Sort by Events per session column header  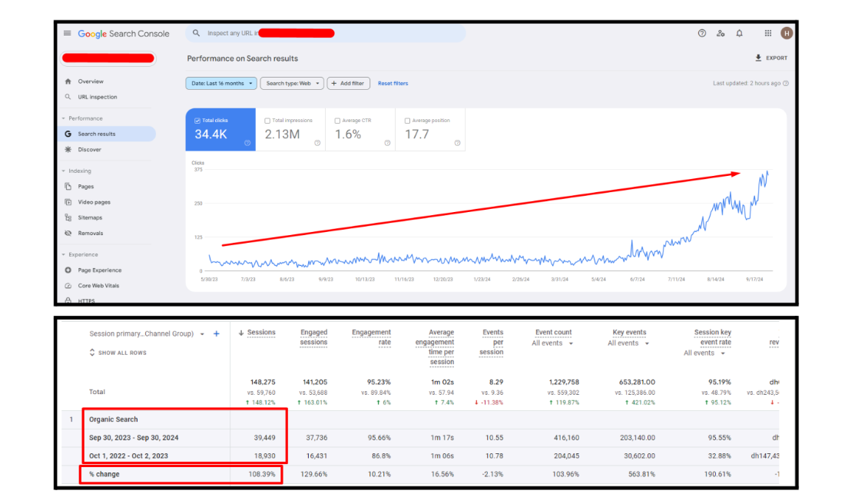pyautogui.click(x=492, y=343)
